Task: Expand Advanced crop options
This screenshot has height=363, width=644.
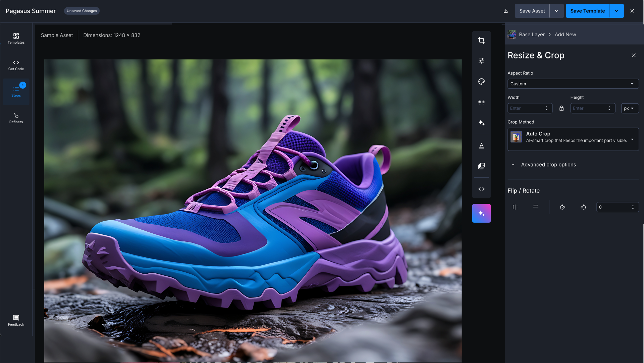Action: click(x=548, y=165)
